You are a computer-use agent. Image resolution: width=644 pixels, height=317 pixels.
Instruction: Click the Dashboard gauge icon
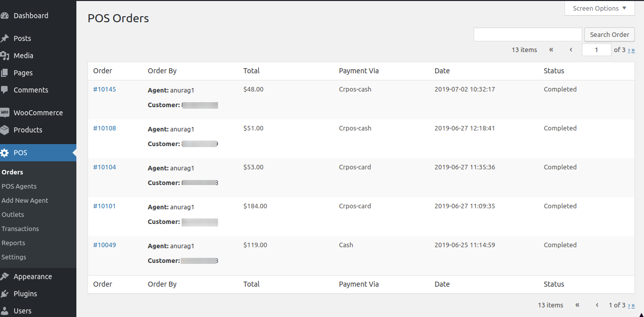pos(5,16)
